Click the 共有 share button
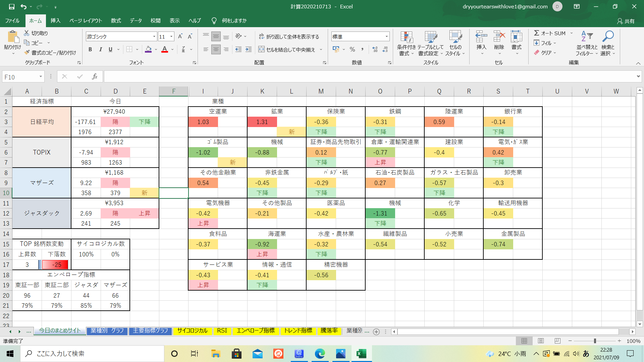The height and width of the screenshot is (362, 644). point(626,21)
